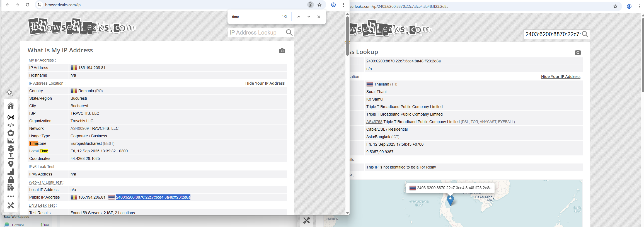Open the left browser's three-dot menu
The width and height of the screenshot is (644, 227).
[x=343, y=5]
